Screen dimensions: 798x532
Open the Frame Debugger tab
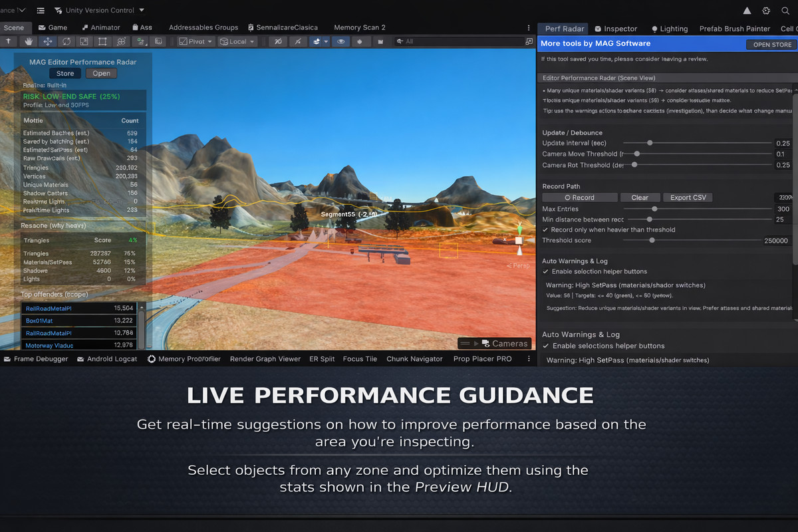pyautogui.click(x=36, y=359)
